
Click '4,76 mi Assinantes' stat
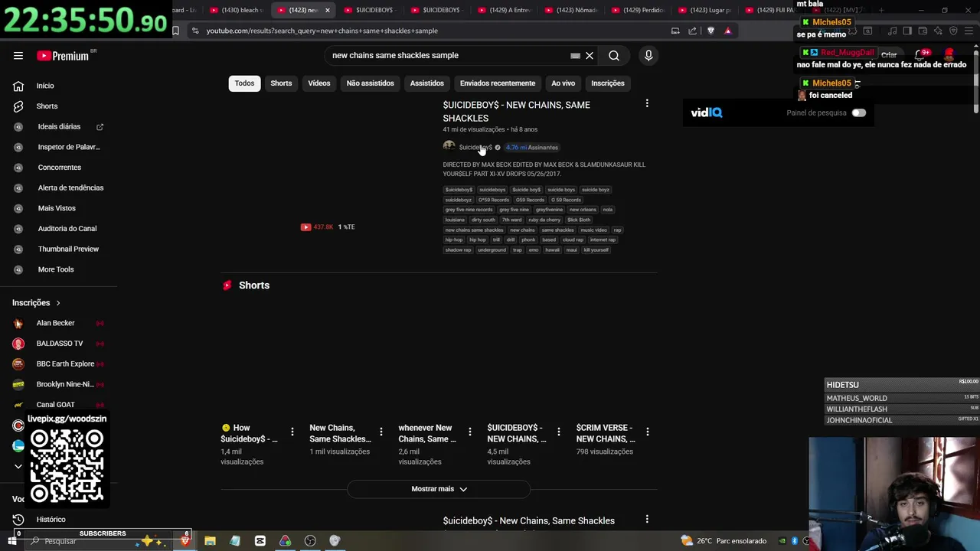(531, 147)
